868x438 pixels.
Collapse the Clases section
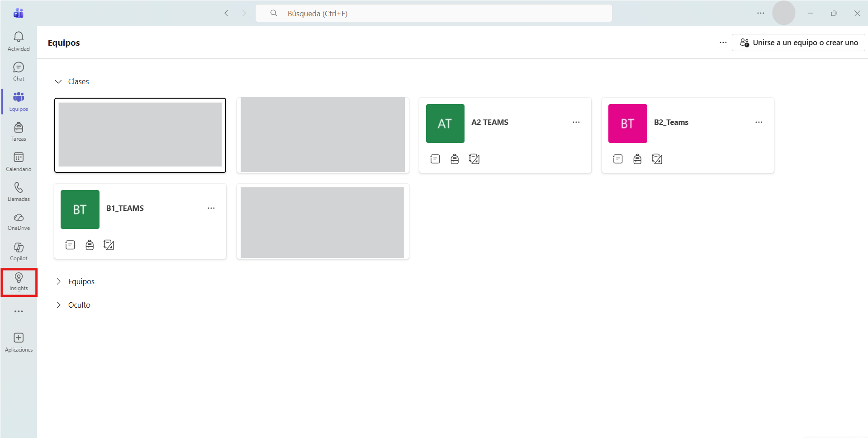coord(58,81)
